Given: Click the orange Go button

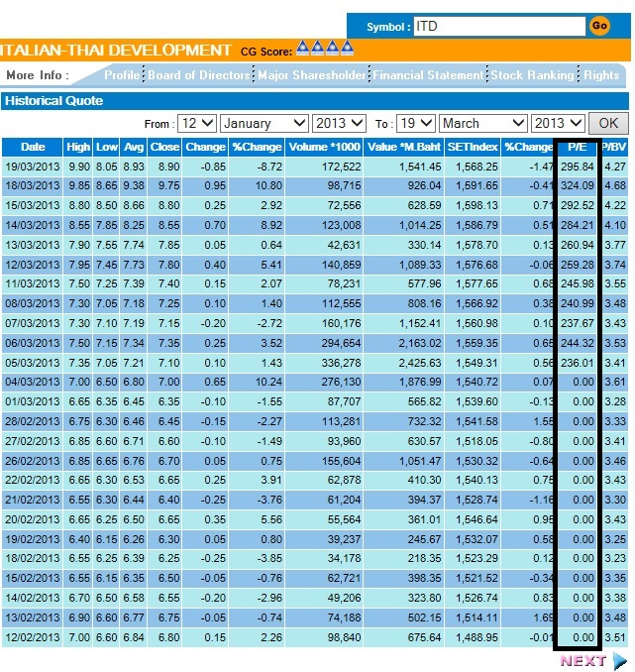Looking at the screenshot, I should [x=599, y=26].
